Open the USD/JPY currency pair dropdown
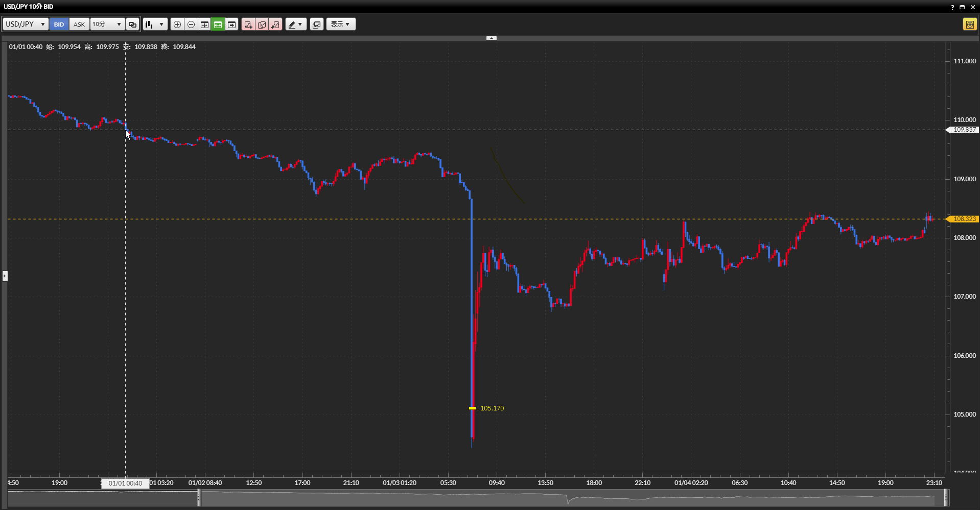The image size is (980, 510). coord(26,25)
